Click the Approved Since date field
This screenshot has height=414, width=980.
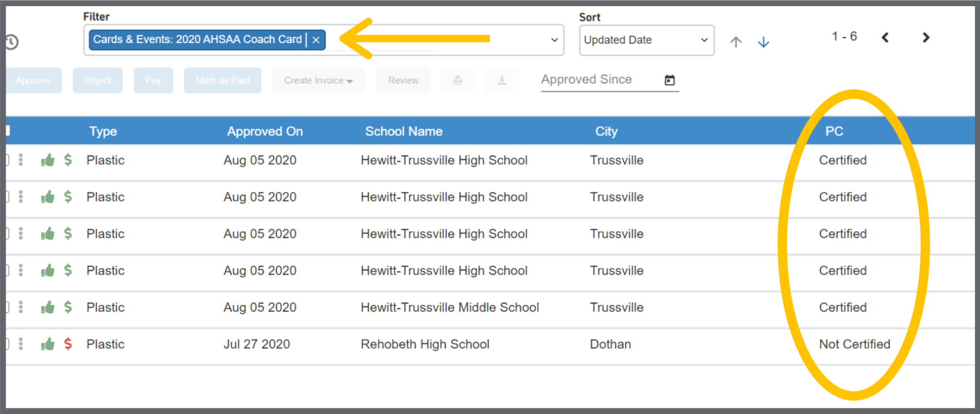pyautogui.click(x=597, y=80)
